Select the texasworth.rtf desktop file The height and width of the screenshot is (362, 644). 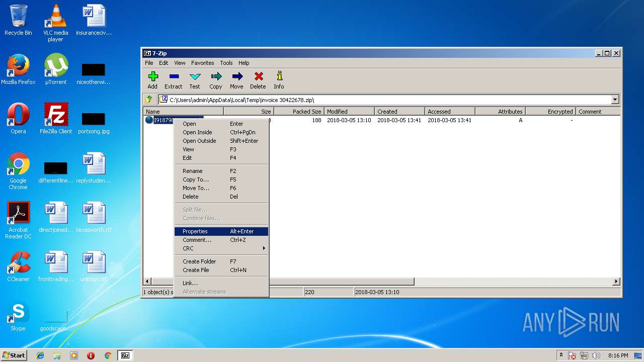pyautogui.click(x=94, y=217)
